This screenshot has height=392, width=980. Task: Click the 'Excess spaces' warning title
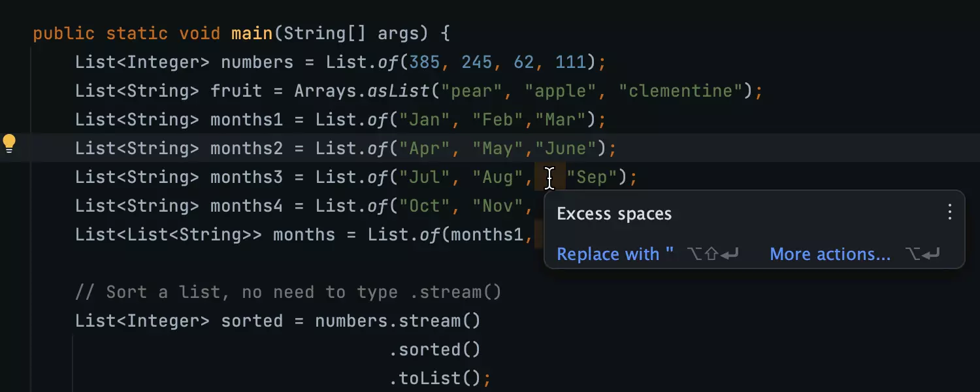[613, 214]
